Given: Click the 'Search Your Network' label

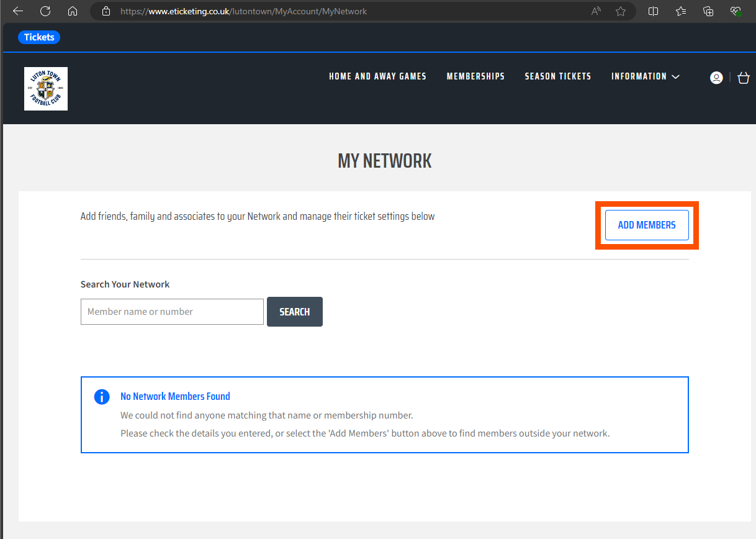Looking at the screenshot, I should click(125, 284).
